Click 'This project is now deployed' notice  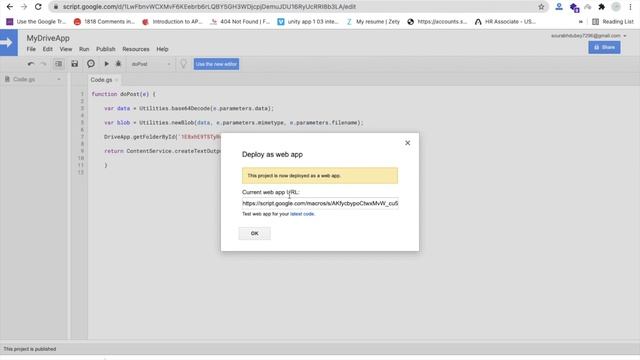point(320,176)
